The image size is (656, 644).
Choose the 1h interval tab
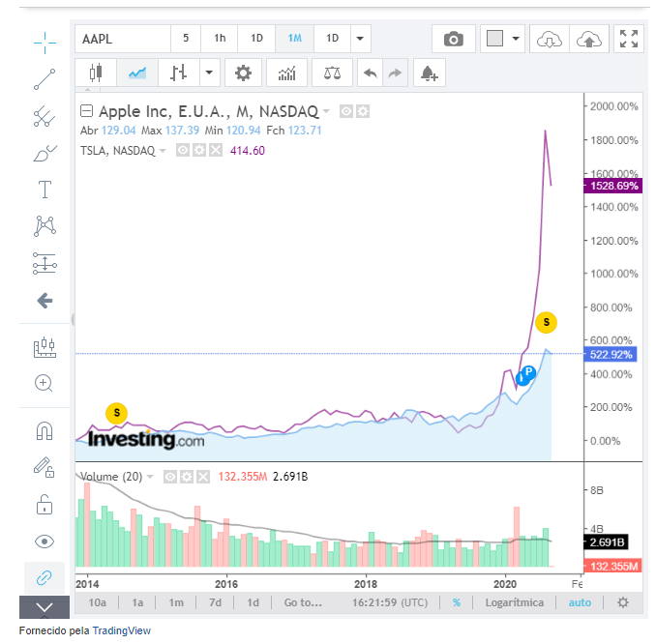(220, 39)
